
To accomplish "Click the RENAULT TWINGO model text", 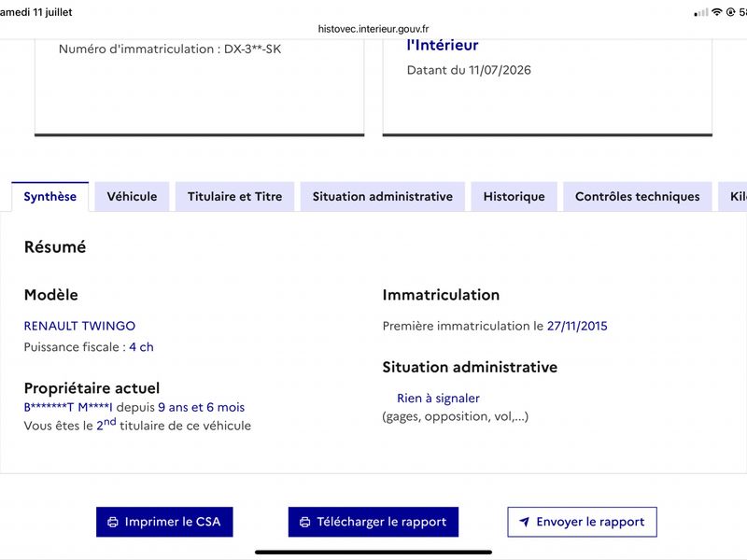I will click(x=79, y=326).
